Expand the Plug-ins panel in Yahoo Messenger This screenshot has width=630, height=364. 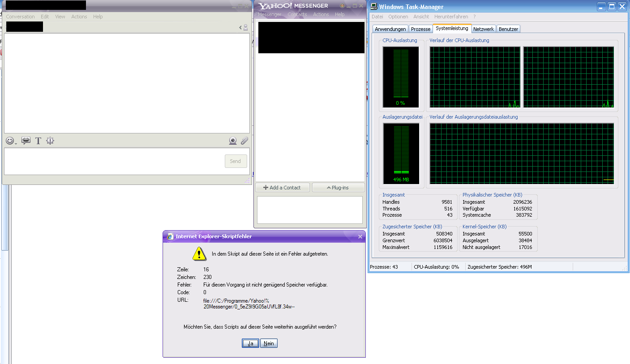click(x=338, y=188)
